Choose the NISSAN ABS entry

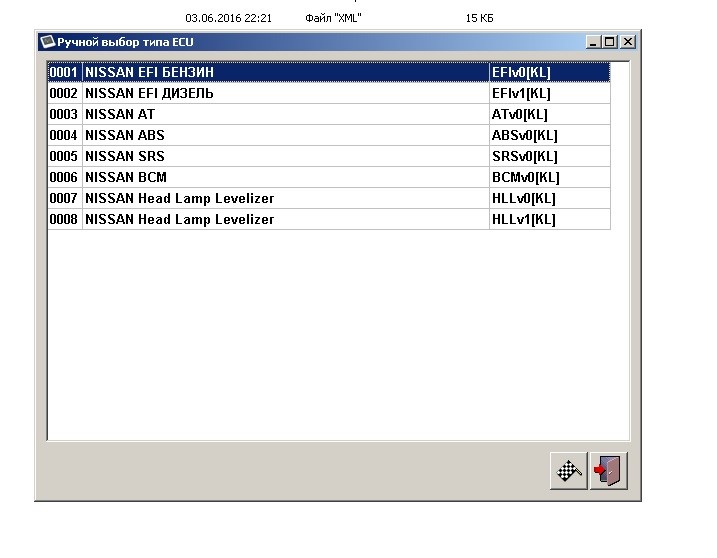pos(329,135)
